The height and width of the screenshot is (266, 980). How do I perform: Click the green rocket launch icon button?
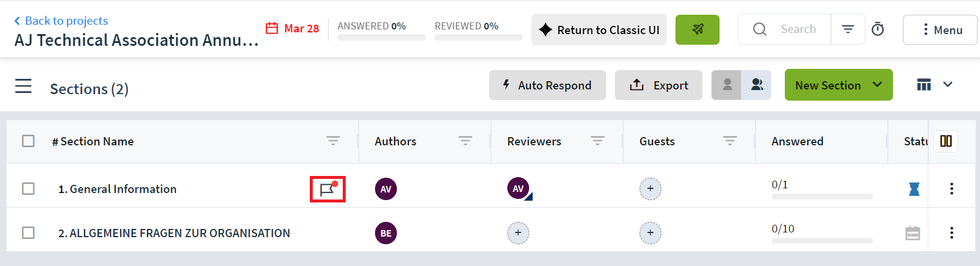(697, 29)
